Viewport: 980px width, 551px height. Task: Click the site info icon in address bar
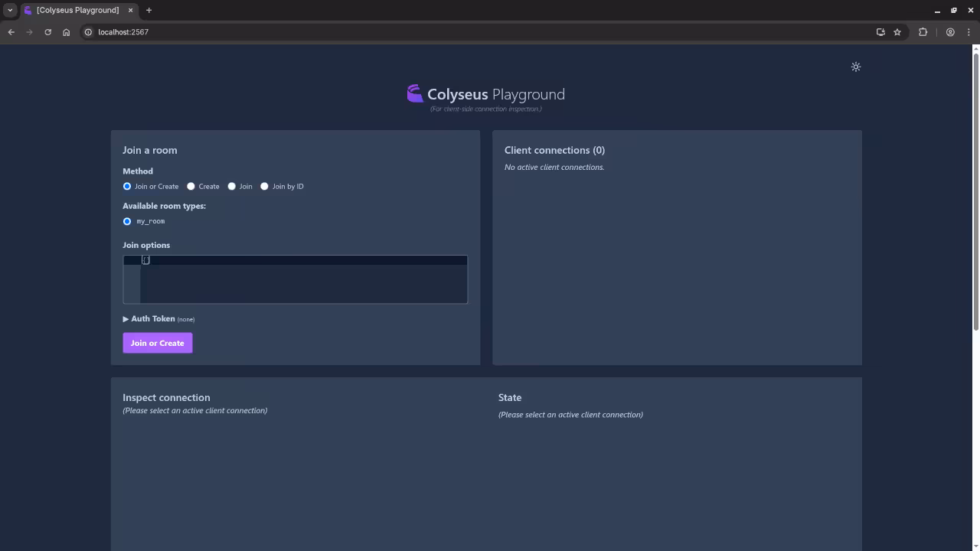[88, 32]
